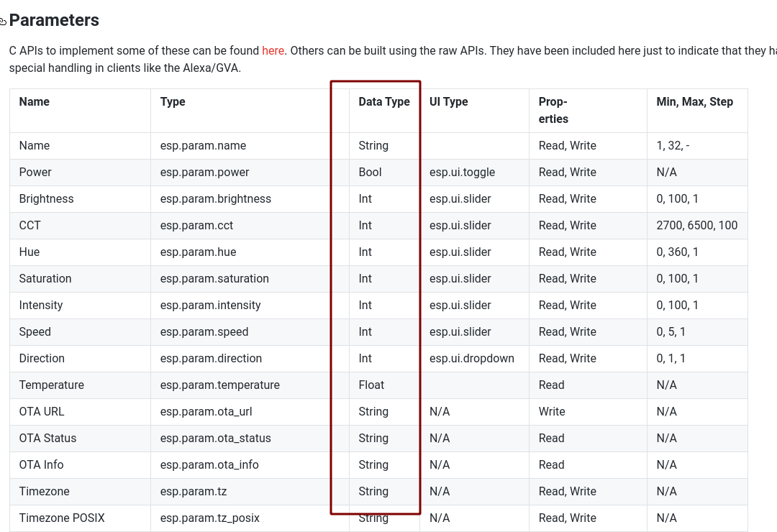Select the 2700, 6500, 100 range cell
This screenshot has height=532, width=777.
[697, 226]
